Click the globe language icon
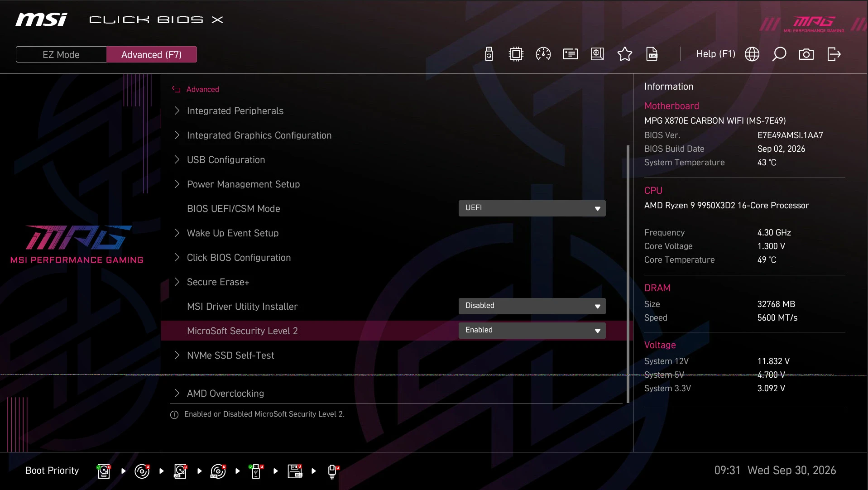Image resolution: width=868 pixels, height=490 pixels. (x=752, y=54)
